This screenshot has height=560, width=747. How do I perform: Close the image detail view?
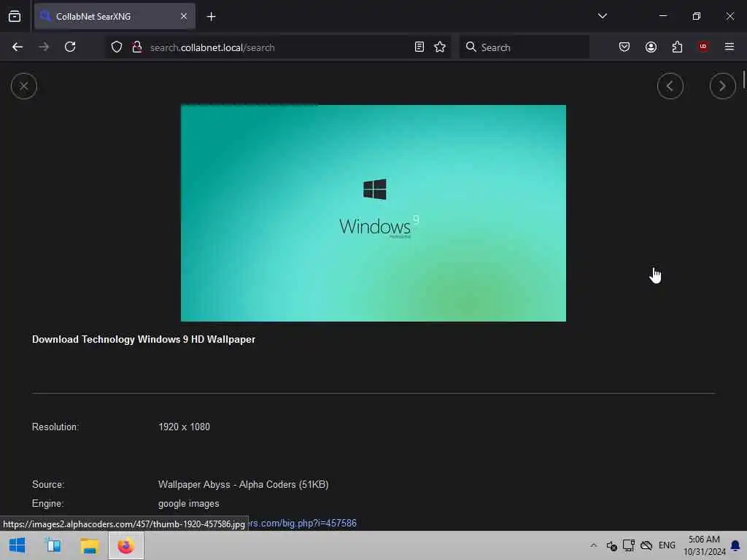24,86
